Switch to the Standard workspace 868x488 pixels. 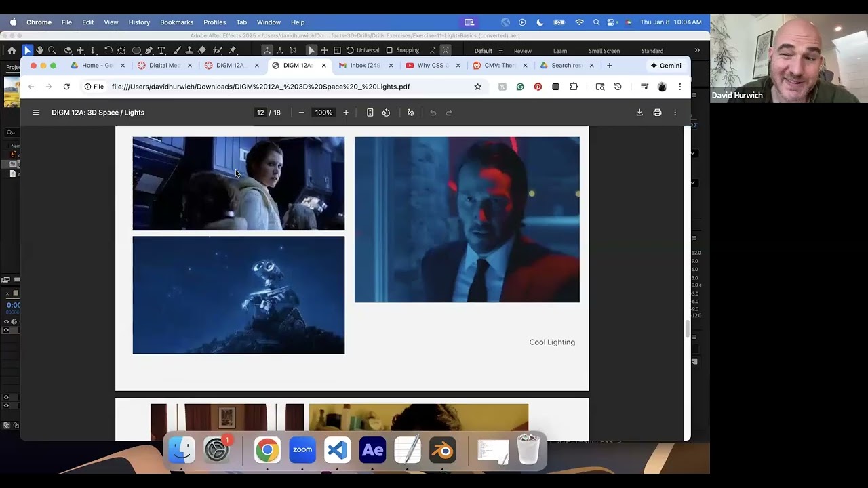tap(652, 51)
